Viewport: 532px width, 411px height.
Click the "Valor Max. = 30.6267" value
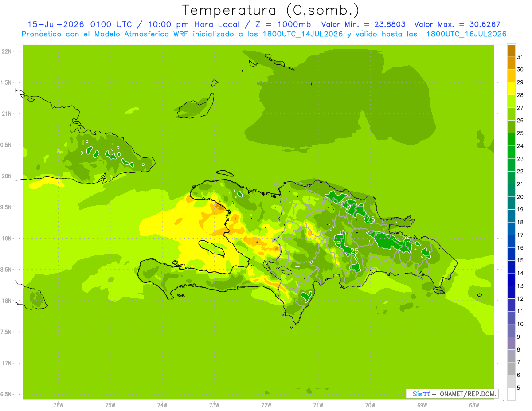click(457, 24)
